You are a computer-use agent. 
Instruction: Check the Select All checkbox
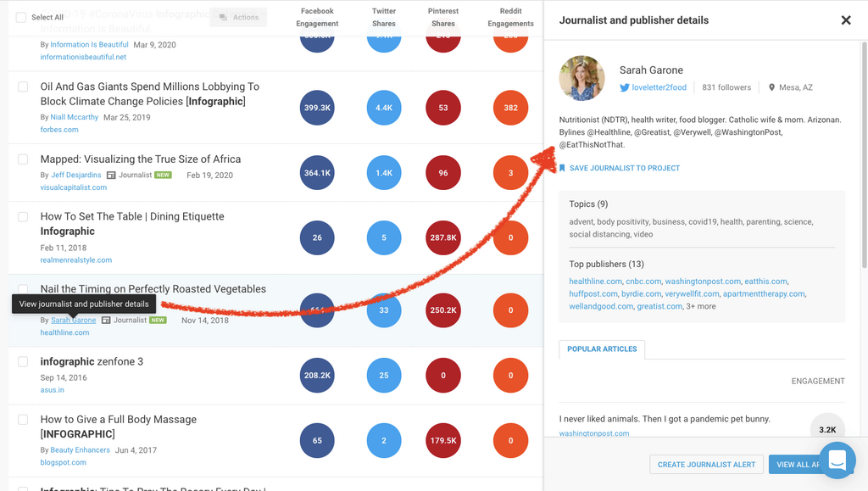20,17
